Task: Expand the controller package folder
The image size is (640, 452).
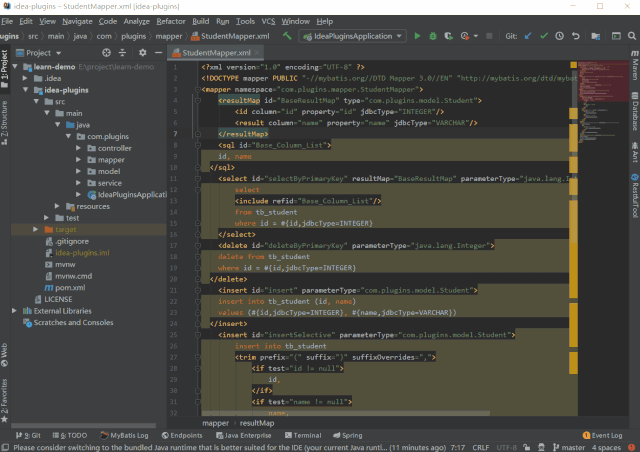Action: [79, 148]
